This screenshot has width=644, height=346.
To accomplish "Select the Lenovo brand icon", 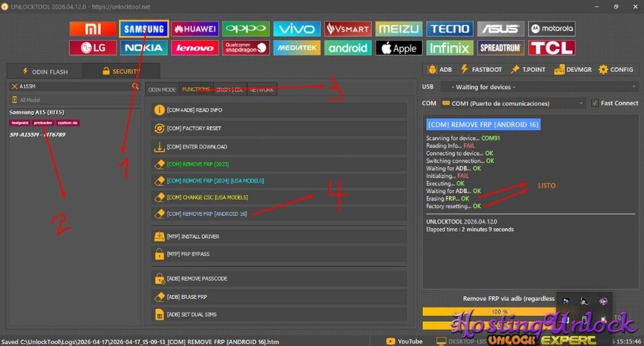I will [x=194, y=48].
